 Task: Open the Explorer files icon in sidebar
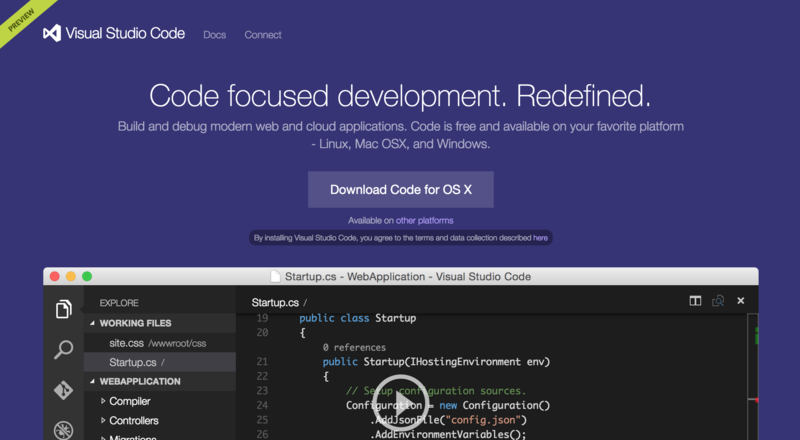[x=64, y=309]
